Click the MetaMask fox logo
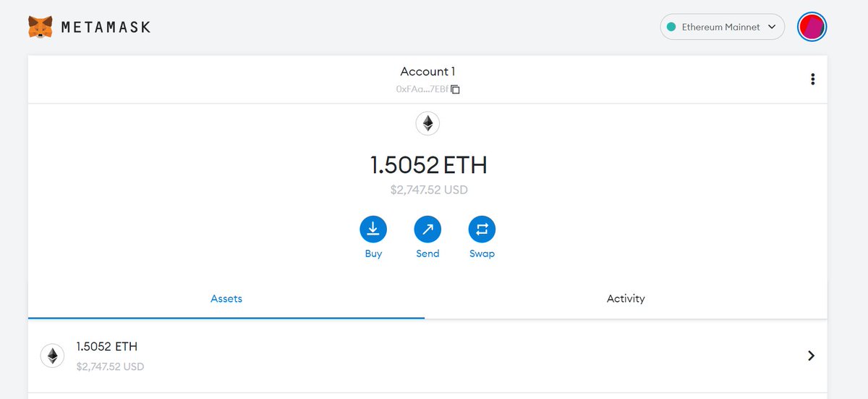This screenshot has height=399, width=868. coord(40,28)
